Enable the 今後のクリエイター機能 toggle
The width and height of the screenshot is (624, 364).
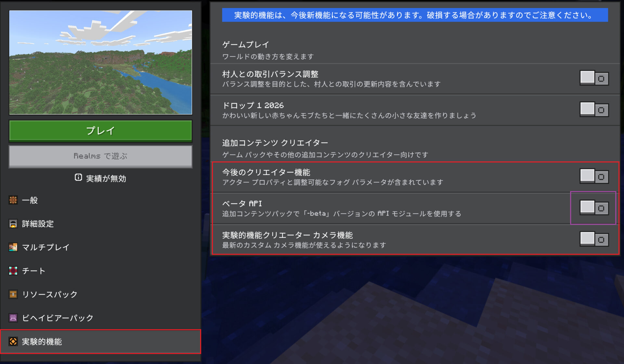click(594, 176)
